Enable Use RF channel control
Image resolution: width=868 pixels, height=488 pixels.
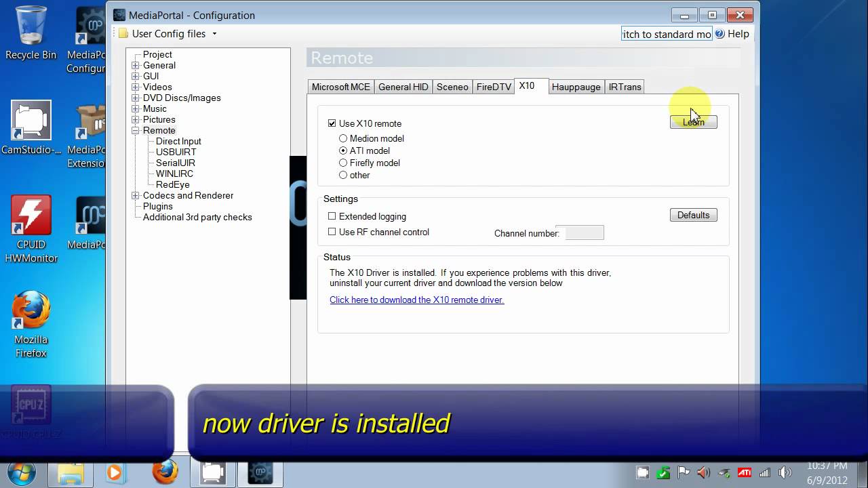pyautogui.click(x=332, y=232)
